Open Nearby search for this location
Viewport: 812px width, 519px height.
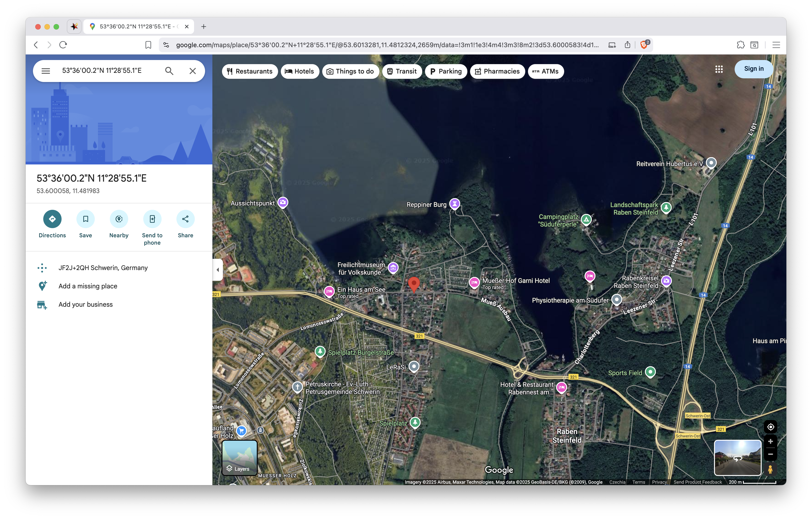coord(119,219)
